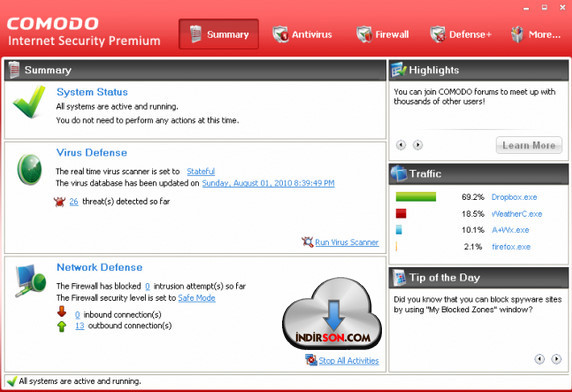Click the red WeatherC traffic bar
Screen dimensions: 572x392
point(401,213)
